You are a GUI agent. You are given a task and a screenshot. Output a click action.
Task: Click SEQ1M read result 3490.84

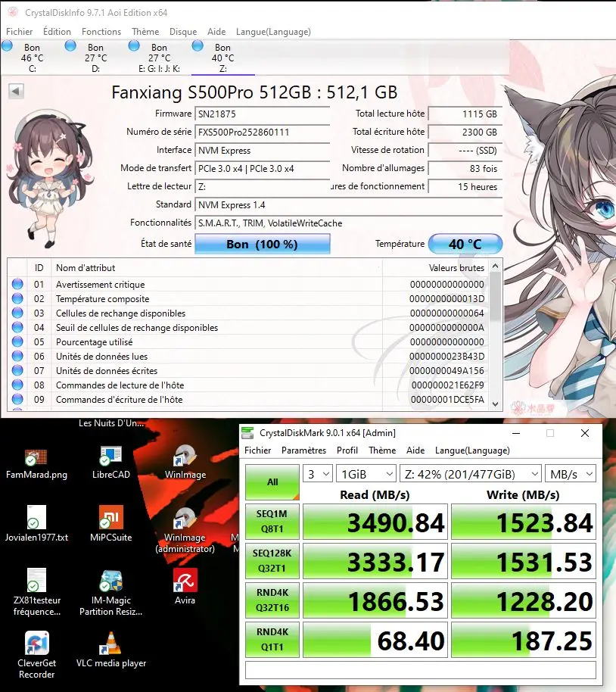[375, 522]
